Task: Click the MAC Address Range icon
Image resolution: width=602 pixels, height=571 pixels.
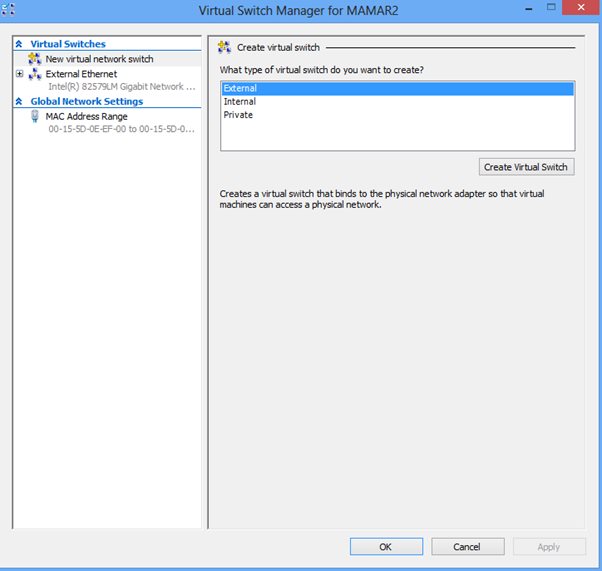Action: point(35,117)
